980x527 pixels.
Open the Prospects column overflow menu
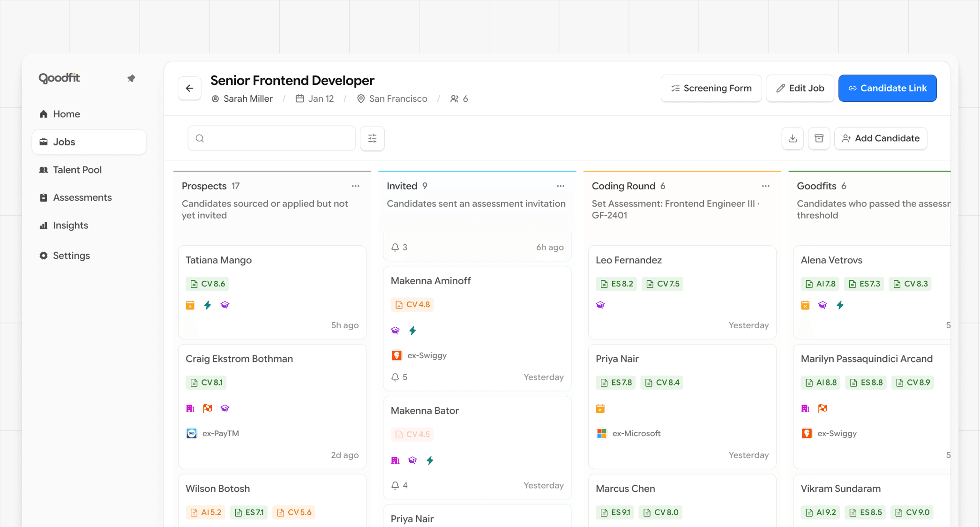[355, 186]
